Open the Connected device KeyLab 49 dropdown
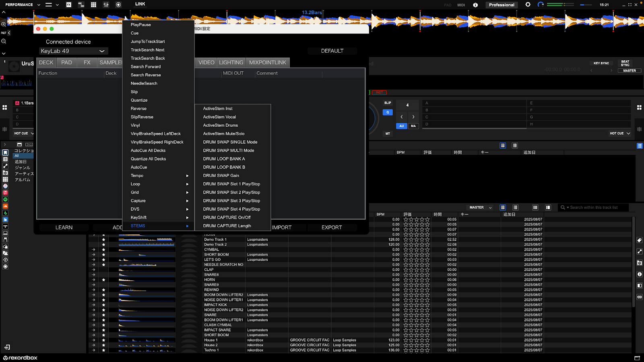The image size is (644, 362). [x=73, y=51]
